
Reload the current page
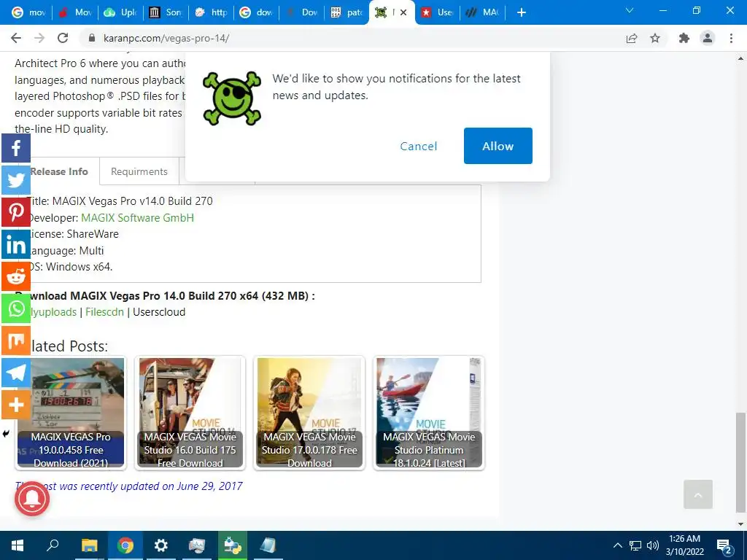pyautogui.click(x=63, y=38)
